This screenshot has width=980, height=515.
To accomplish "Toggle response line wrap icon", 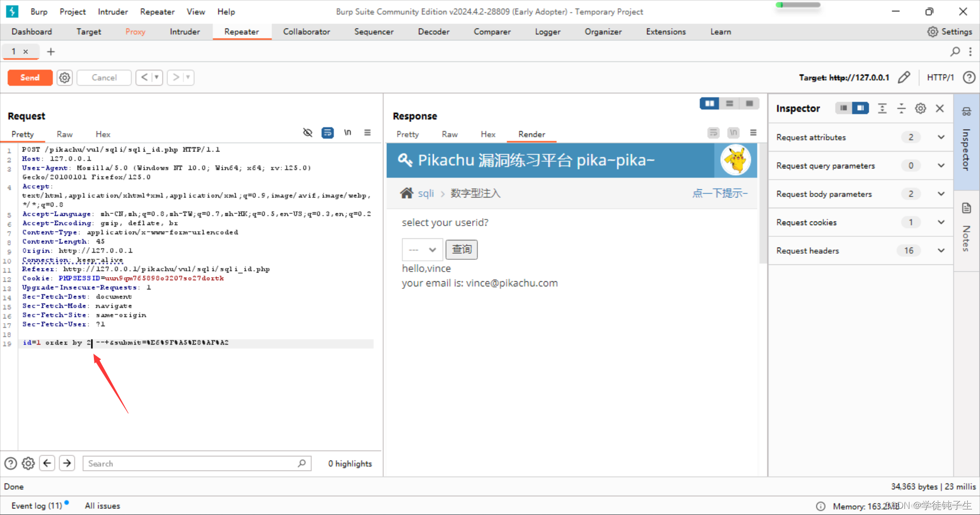I will coord(713,133).
